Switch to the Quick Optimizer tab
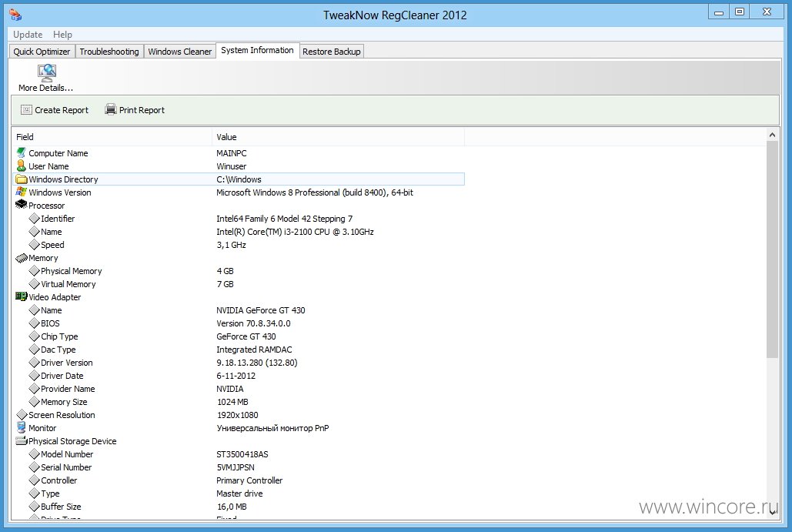The height and width of the screenshot is (532, 792). [x=42, y=52]
